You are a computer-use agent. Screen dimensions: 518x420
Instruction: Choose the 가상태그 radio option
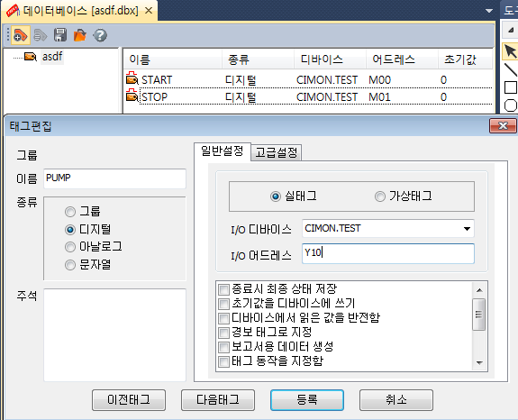point(380,196)
